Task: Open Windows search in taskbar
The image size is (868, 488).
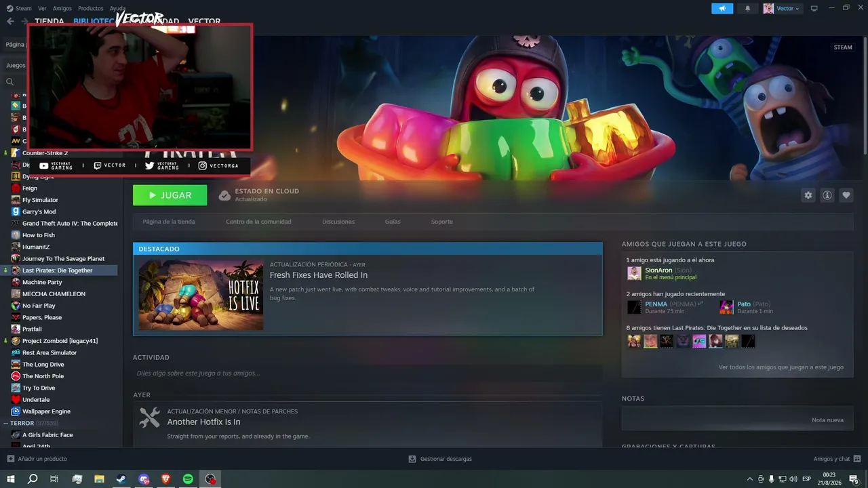Action: tap(33, 479)
